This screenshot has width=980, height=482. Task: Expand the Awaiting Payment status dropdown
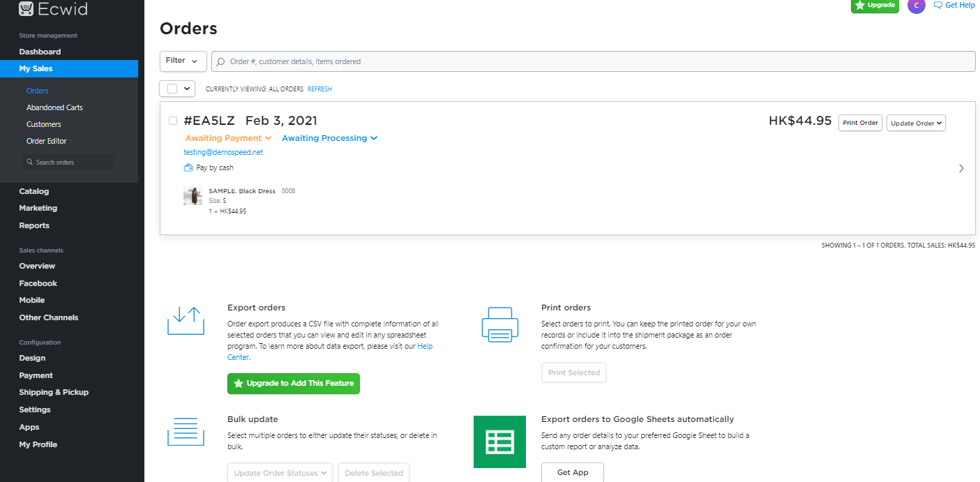pyautogui.click(x=228, y=138)
